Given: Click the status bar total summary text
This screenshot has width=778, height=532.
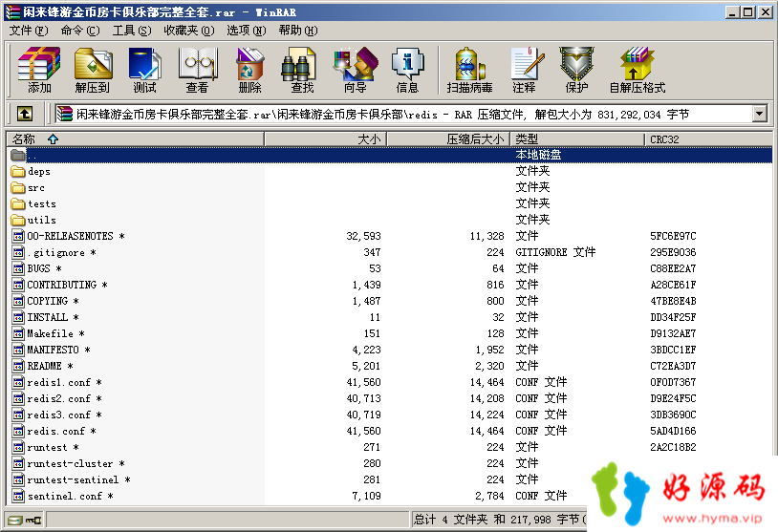Looking at the screenshot, I should coord(499,520).
